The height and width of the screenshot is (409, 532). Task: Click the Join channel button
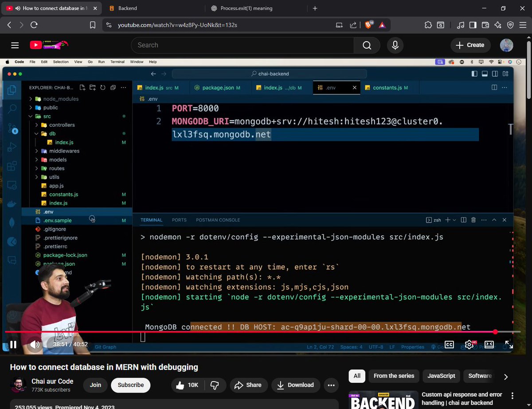point(95,385)
